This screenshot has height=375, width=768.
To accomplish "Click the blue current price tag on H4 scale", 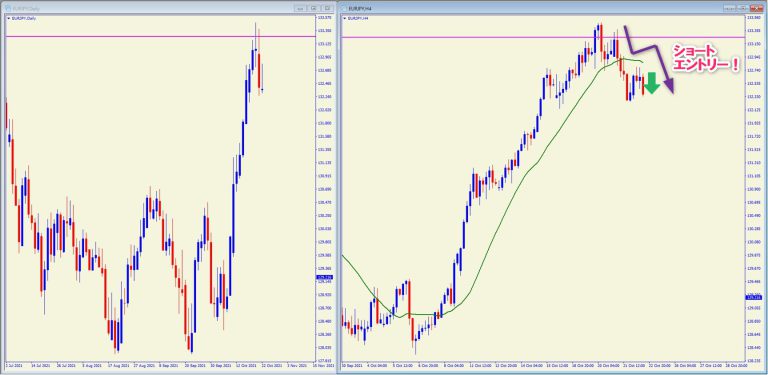I will point(752,297).
